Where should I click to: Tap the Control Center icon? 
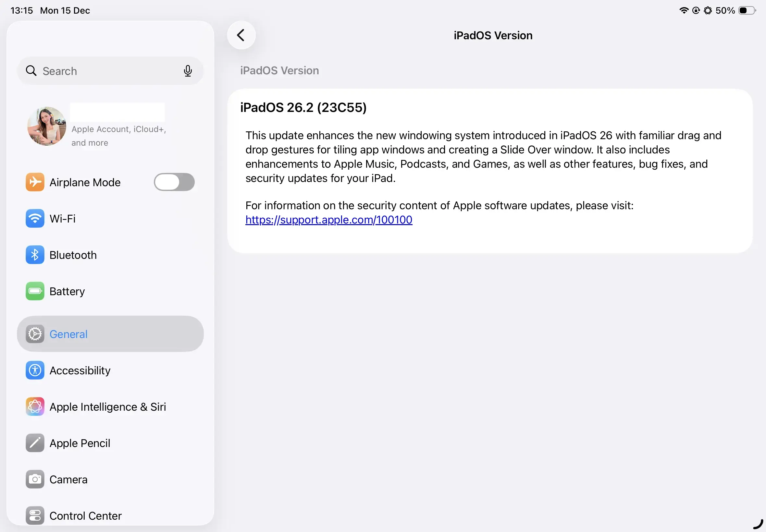point(35,515)
